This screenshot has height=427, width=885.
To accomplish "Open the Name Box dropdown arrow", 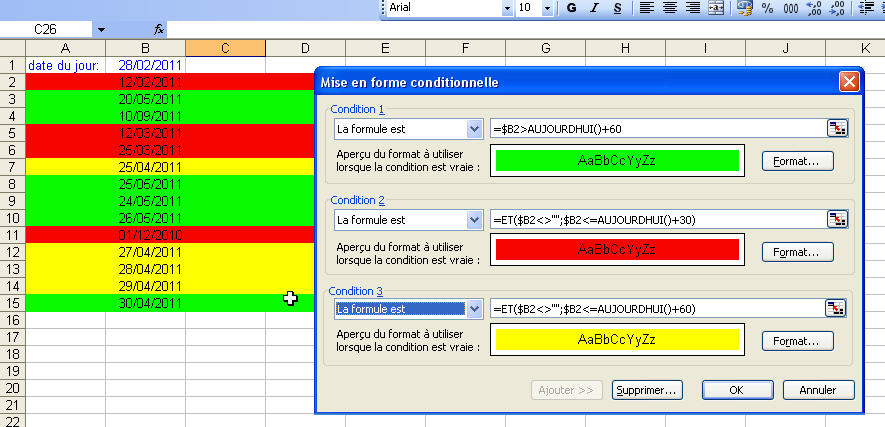I will pos(101,29).
